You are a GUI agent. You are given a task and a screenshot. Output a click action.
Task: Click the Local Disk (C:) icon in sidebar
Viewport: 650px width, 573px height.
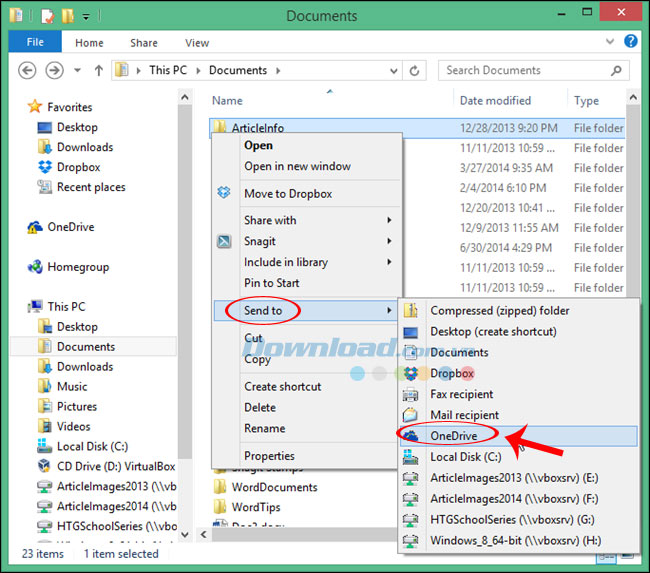point(44,446)
